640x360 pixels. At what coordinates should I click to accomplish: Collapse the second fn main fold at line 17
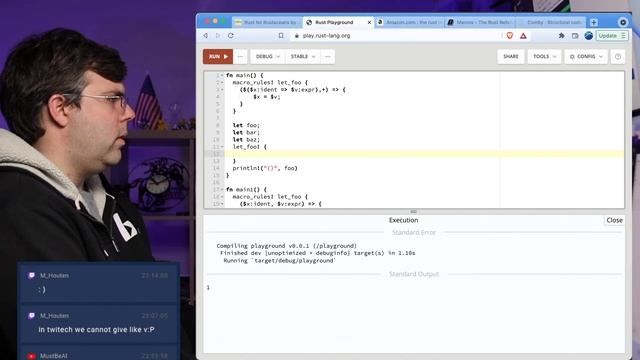(222, 190)
